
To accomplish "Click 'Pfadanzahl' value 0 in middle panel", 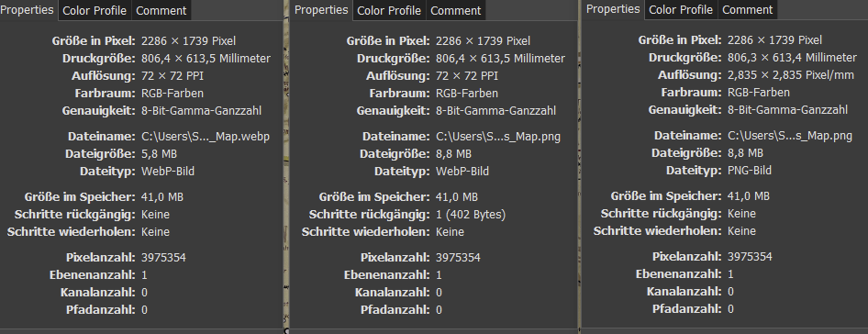I will (x=439, y=310).
